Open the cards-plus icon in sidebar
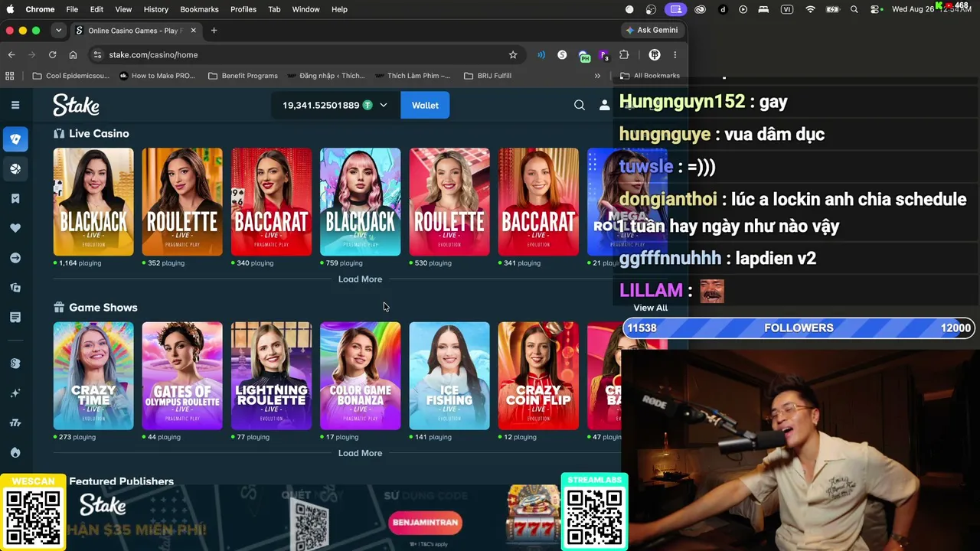The height and width of the screenshot is (551, 980). (15, 288)
